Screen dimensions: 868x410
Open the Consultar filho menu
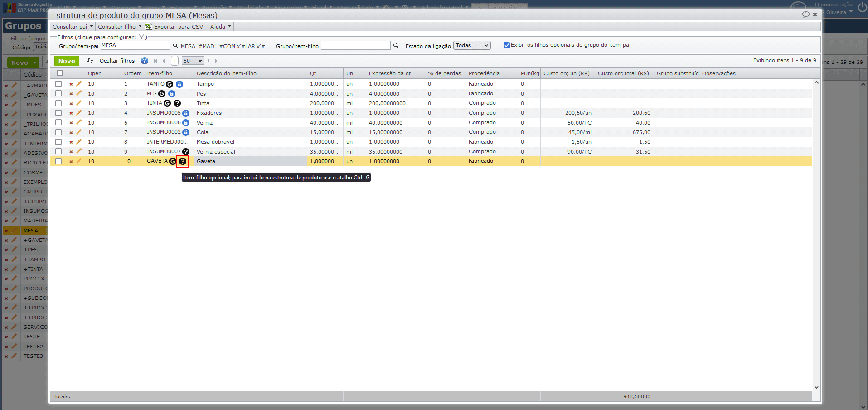coord(120,27)
